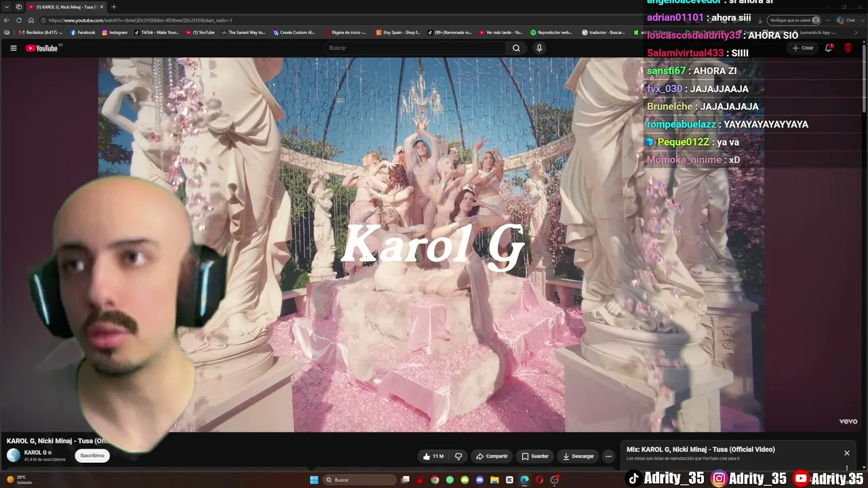Viewport: 868px width, 488px height.
Task: Open KAROL G channel avatar
Action: [14, 455]
